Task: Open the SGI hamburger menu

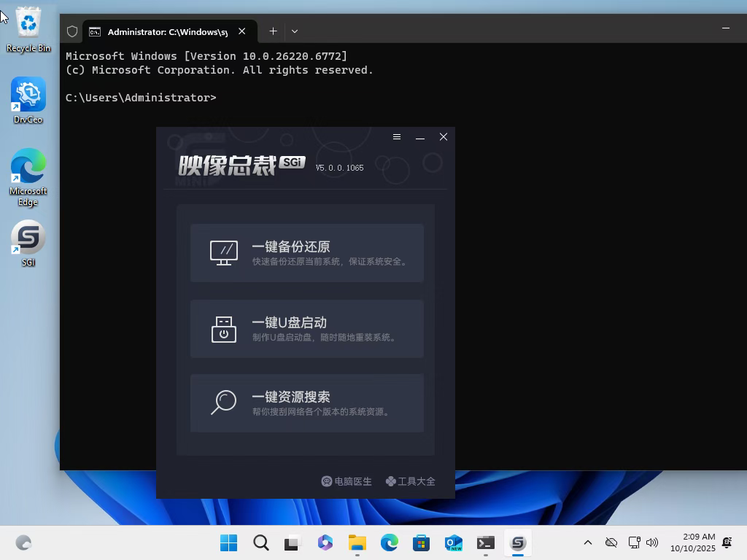Action: point(397,137)
